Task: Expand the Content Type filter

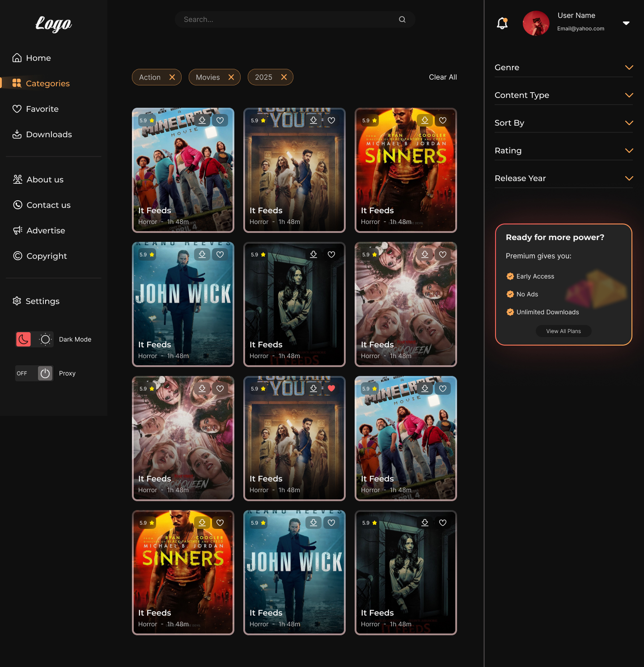Action: click(563, 95)
